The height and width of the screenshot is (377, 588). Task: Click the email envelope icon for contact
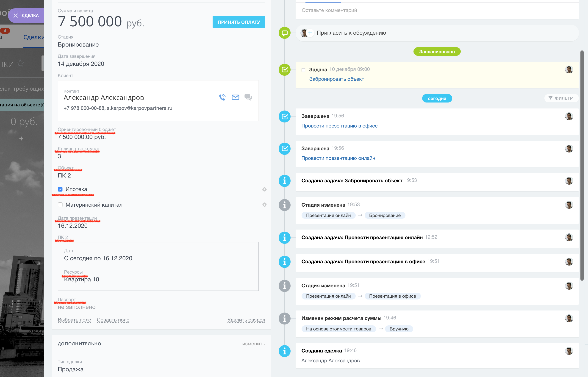pyautogui.click(x=235, y=97)
